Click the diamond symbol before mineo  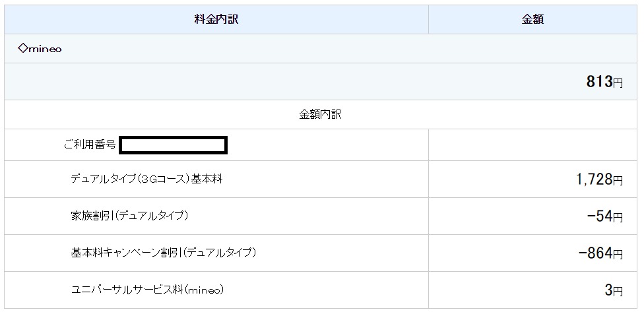pyautogui.click(x=22, y=48)
